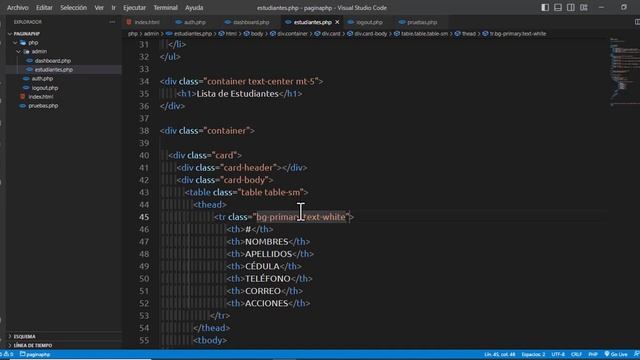This screenshot has height=360, width=640.
Task: Click estudiantes.php breadcrumb segment
Action: [193, 33]
